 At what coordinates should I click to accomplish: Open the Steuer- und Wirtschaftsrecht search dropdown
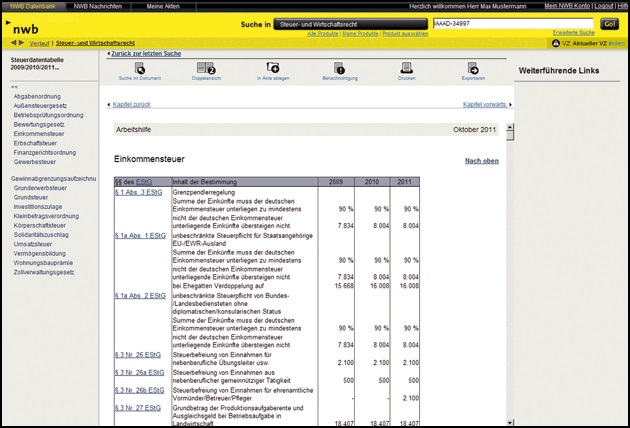[347, 23]
